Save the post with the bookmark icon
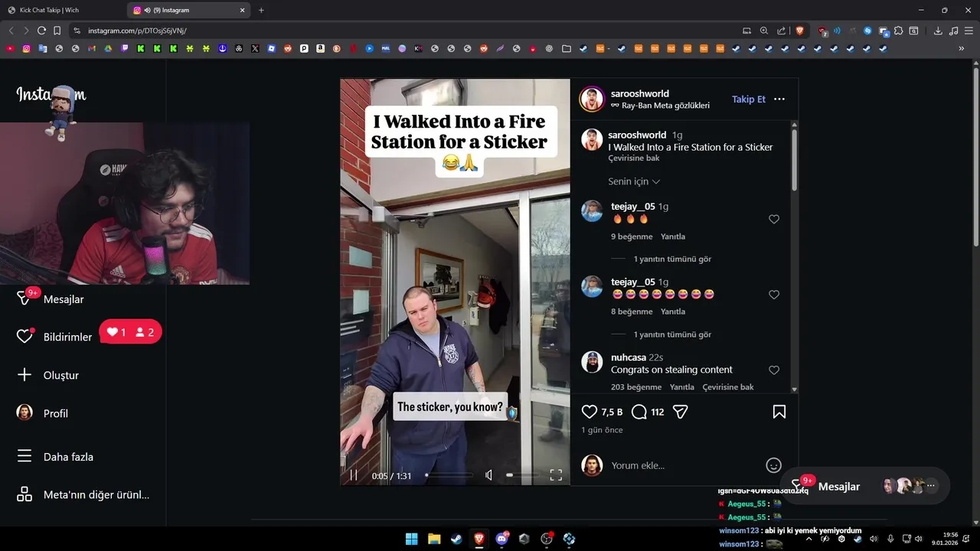Screen dimensions: 980x551 779,412
